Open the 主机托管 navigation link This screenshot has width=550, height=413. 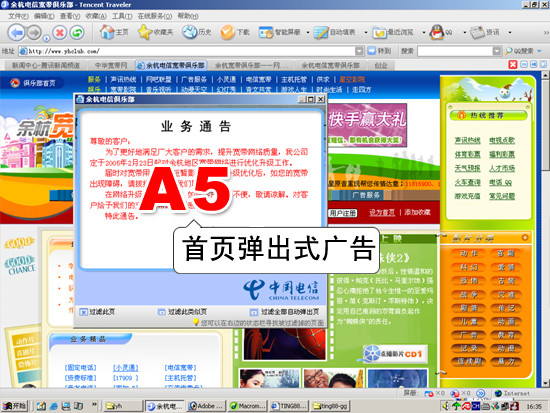(x=294, y=80)
